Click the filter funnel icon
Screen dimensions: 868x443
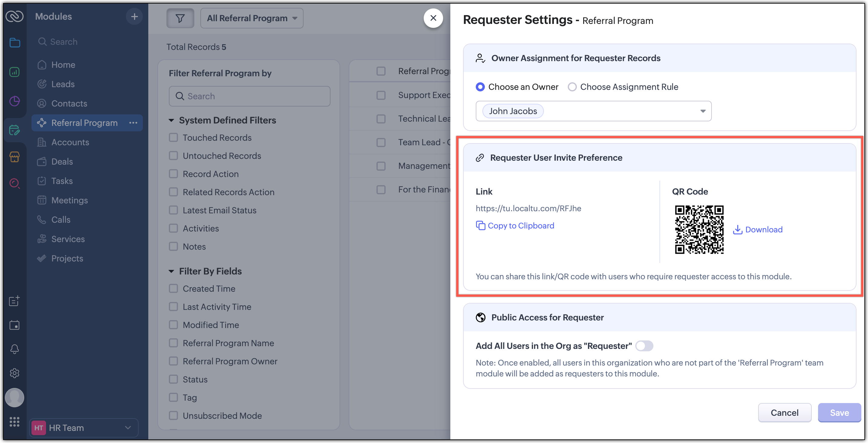[180, 18]
